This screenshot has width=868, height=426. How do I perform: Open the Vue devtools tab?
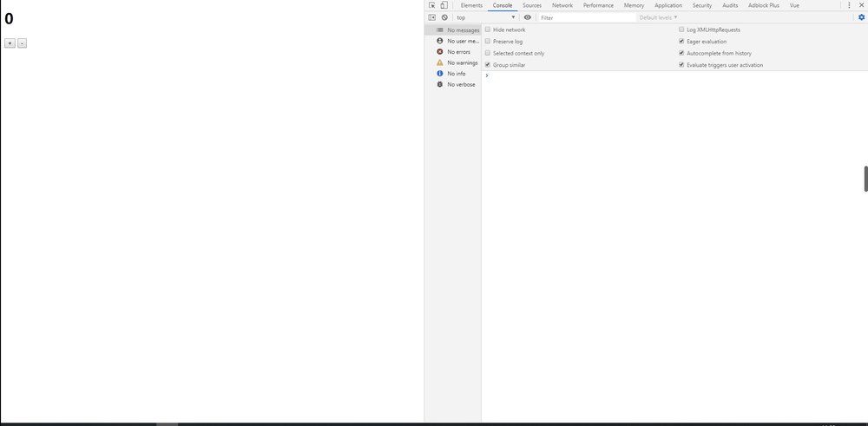[794, 5]
